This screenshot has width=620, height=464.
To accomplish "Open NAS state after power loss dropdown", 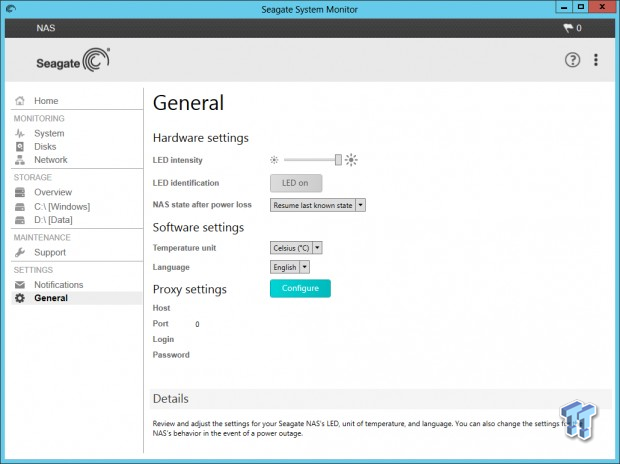I will point(318,205).
